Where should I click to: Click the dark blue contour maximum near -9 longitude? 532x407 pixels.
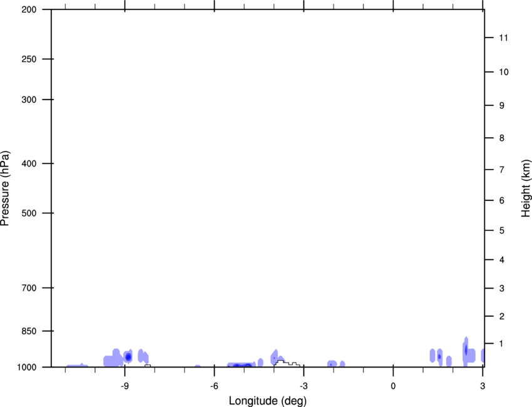click(128, 357)
